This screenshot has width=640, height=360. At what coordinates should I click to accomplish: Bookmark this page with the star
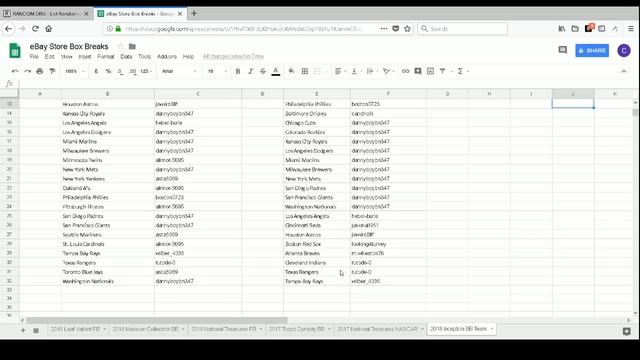coord(407,29)
